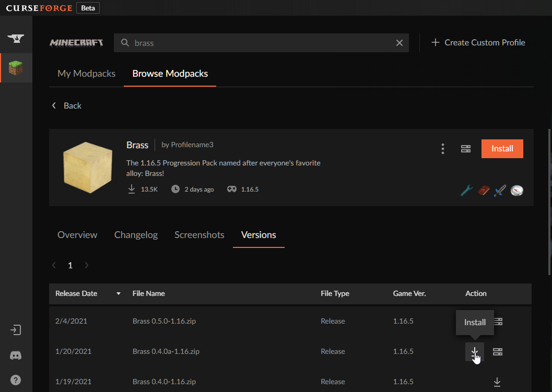Sort by Release Date dropdown arrow

119,293
